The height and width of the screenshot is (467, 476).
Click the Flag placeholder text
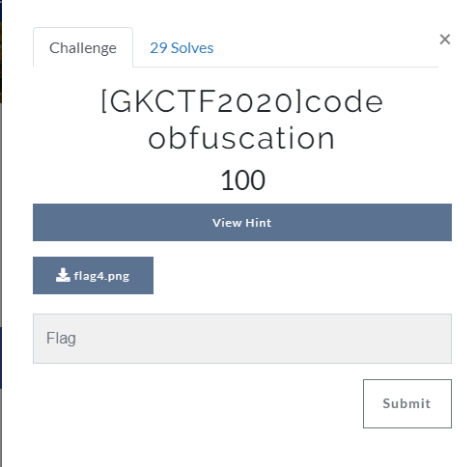[x=61, y=339]
